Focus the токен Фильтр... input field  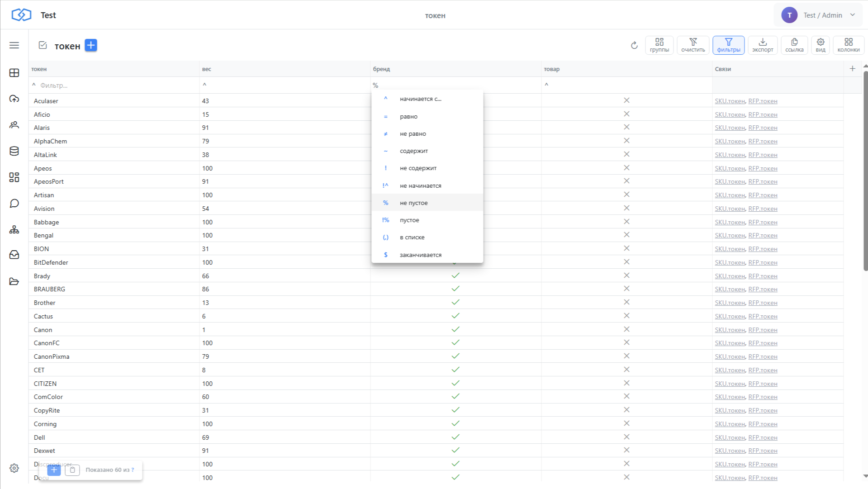pyautogui.click(x=118, y=85)
